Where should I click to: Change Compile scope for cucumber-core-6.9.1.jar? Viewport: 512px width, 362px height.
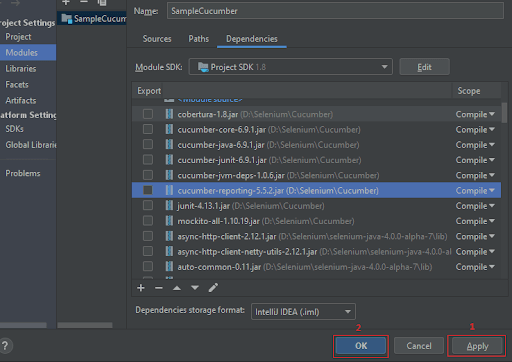click(x=475, y=130)
